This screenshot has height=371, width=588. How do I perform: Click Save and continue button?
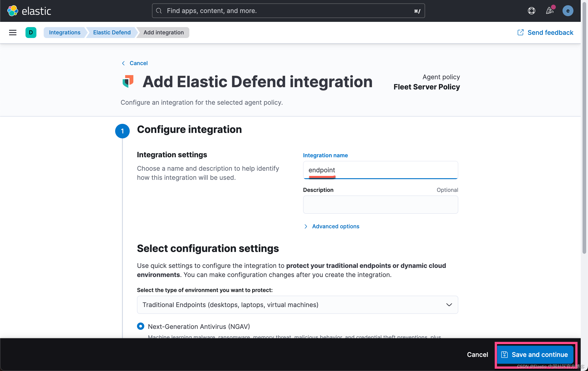pyautogui.click(x=535, y=354)
